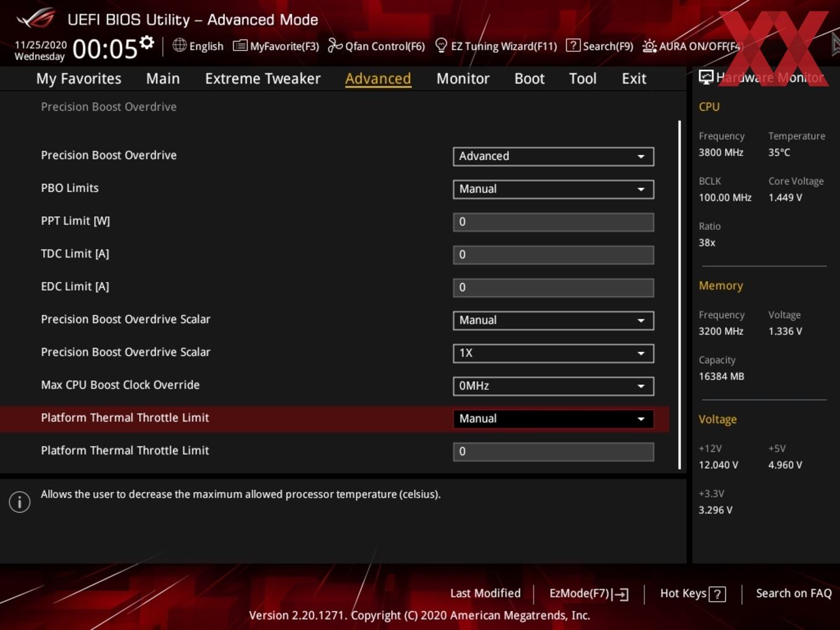Go to the Monitor tab
The image size is (840, 630).
click(463, 78)
